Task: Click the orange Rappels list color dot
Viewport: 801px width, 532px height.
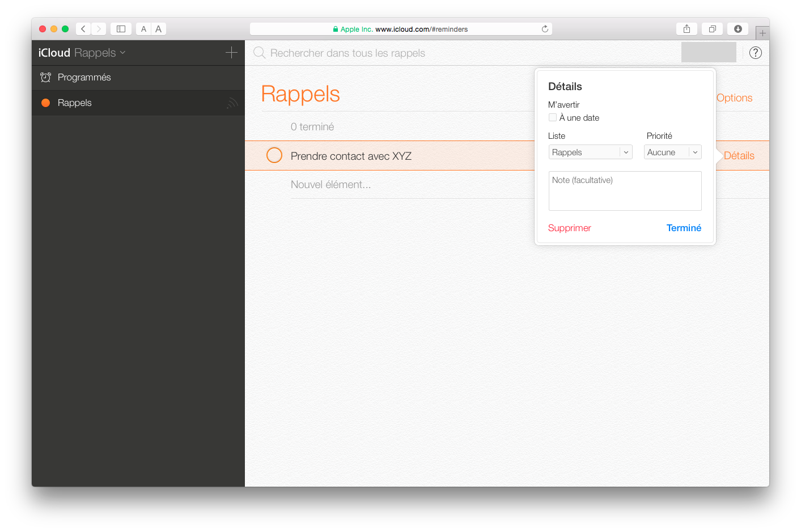Action: click(46, 103)
